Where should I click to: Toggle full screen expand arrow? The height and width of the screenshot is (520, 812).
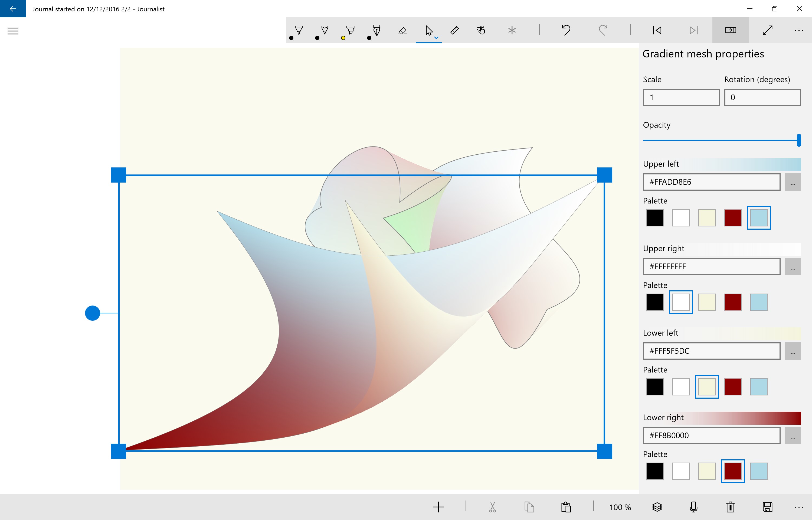pos(767,30)
